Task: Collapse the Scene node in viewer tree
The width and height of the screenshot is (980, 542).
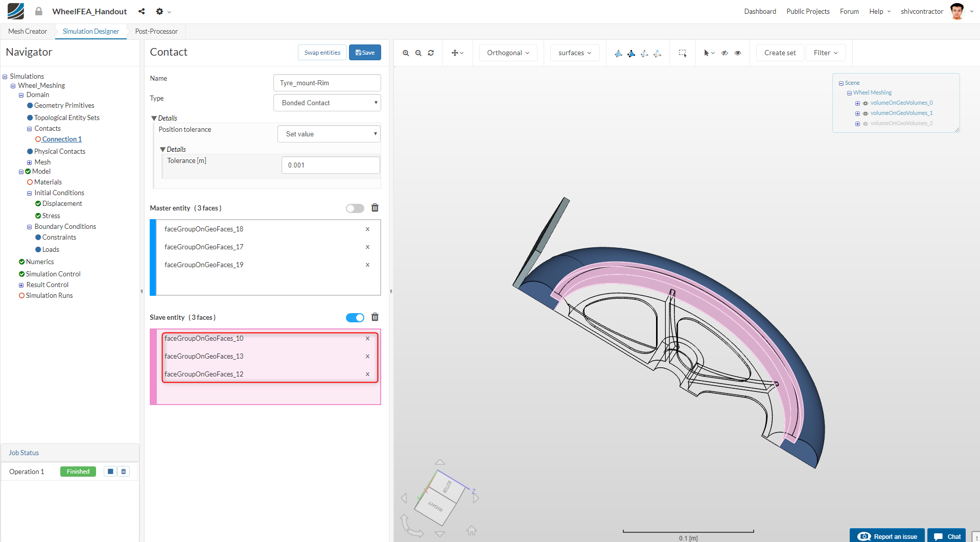Action: 841,83
